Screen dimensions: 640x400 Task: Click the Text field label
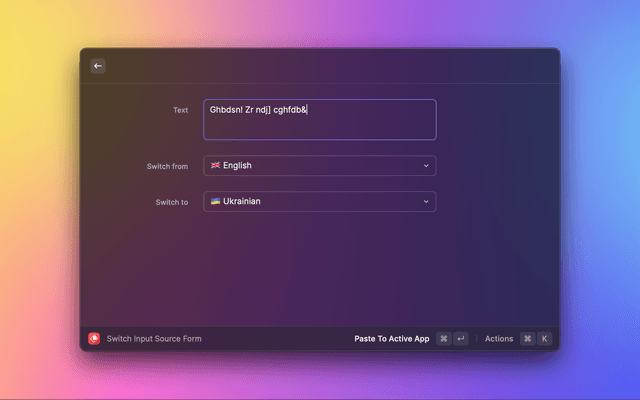click(x=180, y=110)
